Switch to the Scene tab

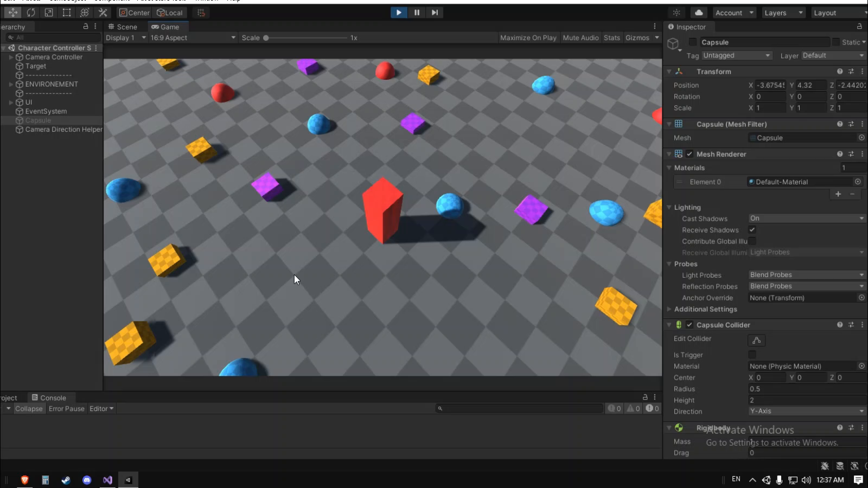coord(123,27)
